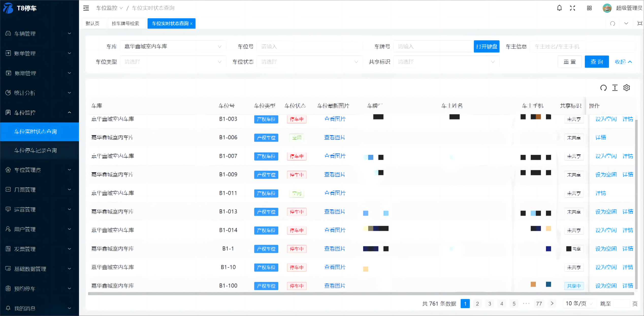Click the 产权车位 tag for B1-10
This screenshot has width=644, height=316.
tap(266, 267)
